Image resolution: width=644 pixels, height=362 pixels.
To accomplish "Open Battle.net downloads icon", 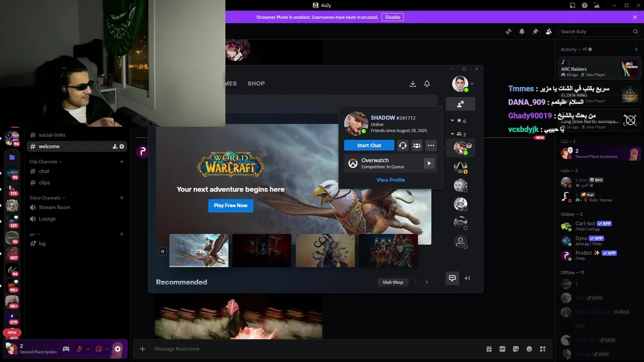I will pyautogui.click(x=413, y=83).
